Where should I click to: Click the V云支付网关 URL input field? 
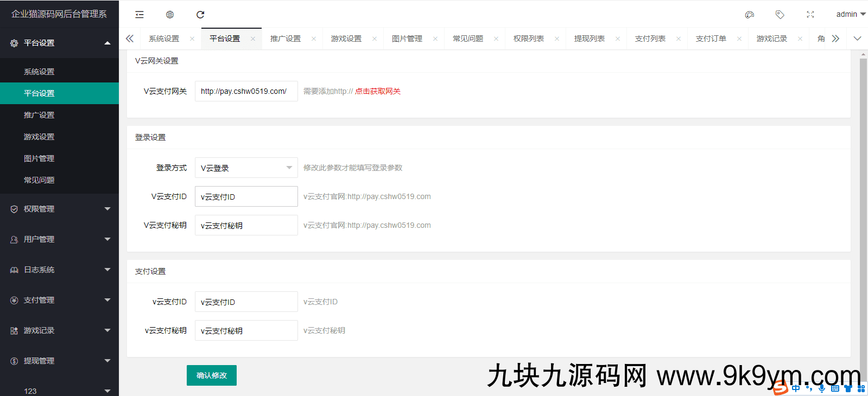pos(246,91)
